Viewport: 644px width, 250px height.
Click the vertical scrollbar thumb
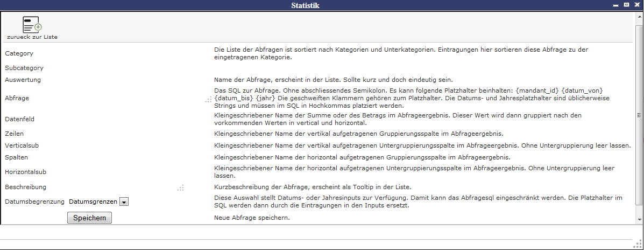point(639,116)
